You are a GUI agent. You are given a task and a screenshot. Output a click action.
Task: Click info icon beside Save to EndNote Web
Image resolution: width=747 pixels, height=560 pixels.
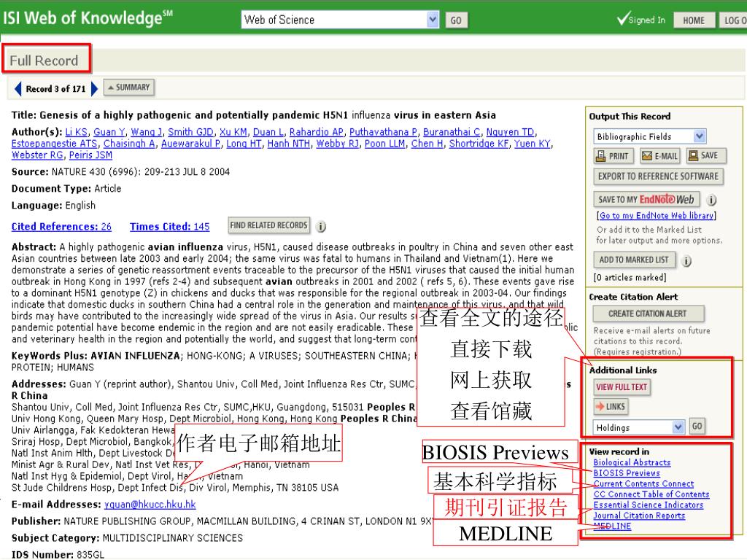712,200
